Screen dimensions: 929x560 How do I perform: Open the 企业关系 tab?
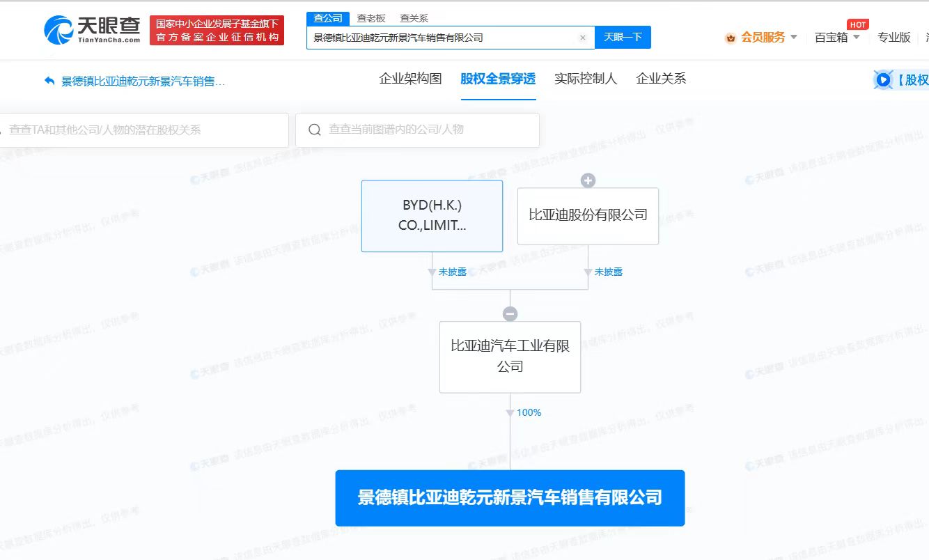661,79
